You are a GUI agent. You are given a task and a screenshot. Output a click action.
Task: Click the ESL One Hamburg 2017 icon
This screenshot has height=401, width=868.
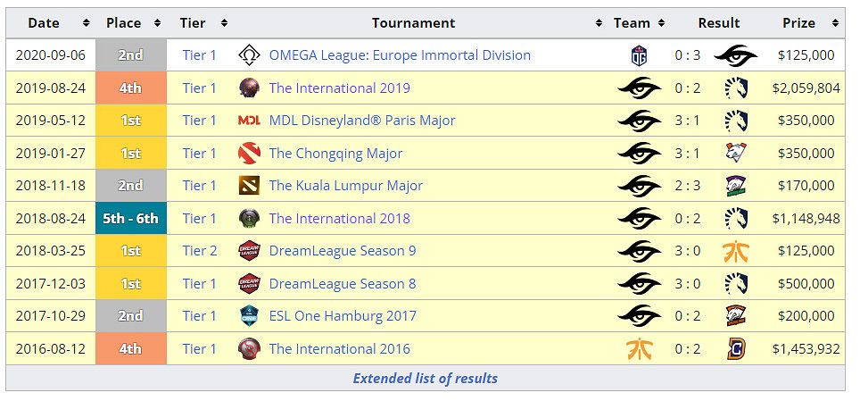(x=249, y=316)
